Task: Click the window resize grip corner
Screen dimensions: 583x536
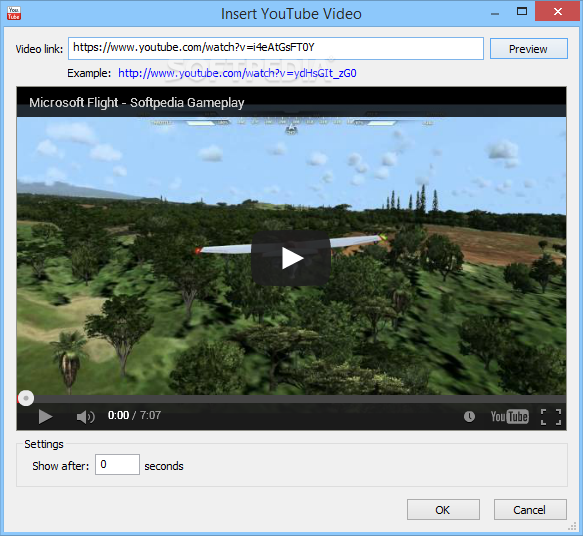Action: (x=572, y=527)
